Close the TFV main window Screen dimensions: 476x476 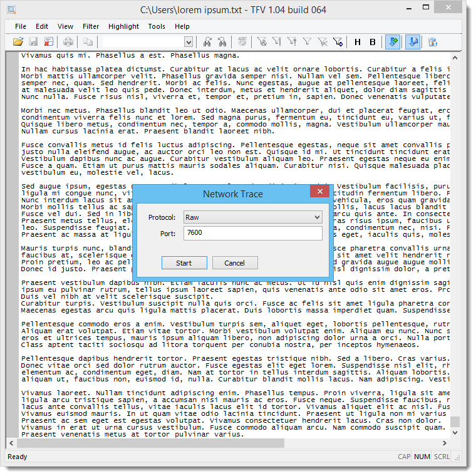[x=448, y=7]
